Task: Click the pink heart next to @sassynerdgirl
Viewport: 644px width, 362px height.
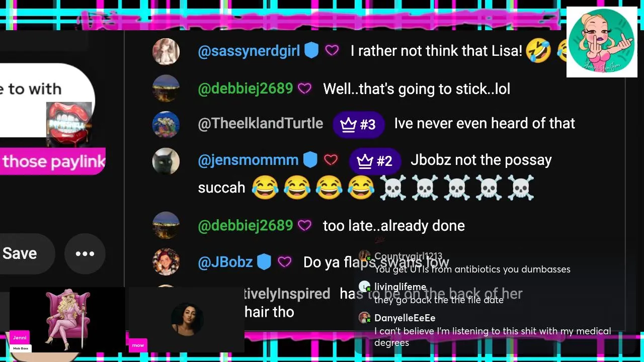Action: click(332, 50)
